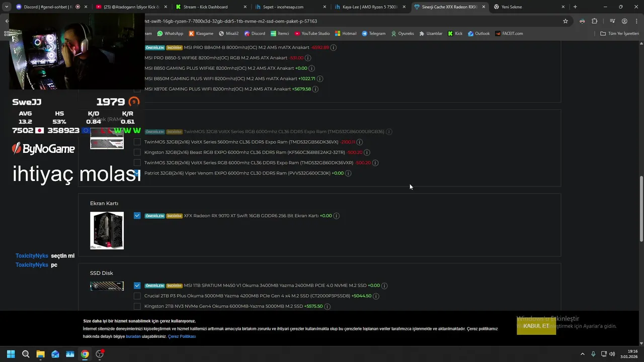Image resolution: width=644 pixels, height=362 pixels.
Task: Open Windows taskbar search
Action: click(26, 354)
